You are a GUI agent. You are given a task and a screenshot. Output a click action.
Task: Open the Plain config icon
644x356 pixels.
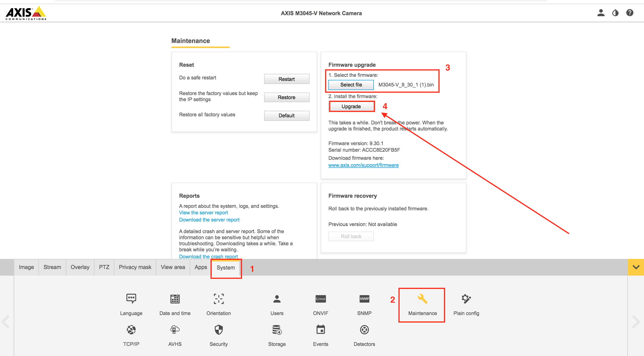[466, 299]
